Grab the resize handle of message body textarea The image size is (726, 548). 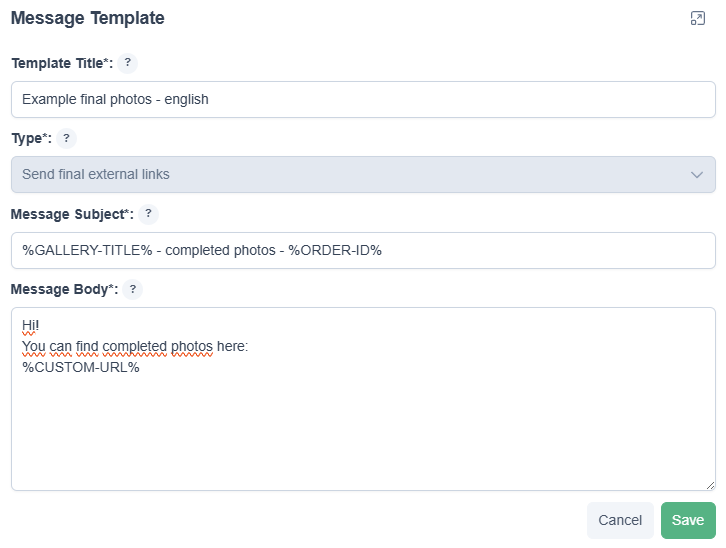[x=709, y=484]
